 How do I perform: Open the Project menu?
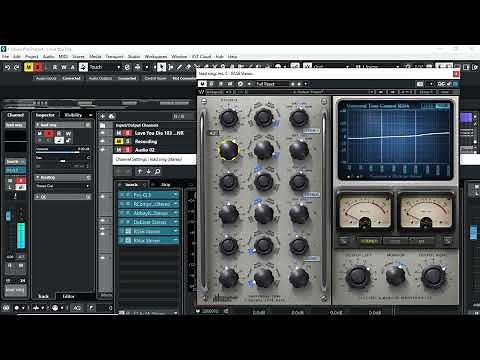coord(32,56)
